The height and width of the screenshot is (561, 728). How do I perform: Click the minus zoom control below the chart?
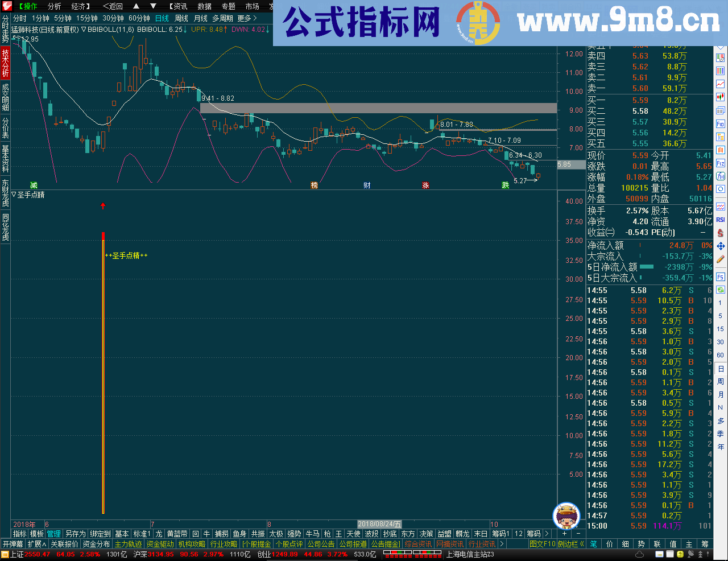pyautogui.click(x=578, y=534)
